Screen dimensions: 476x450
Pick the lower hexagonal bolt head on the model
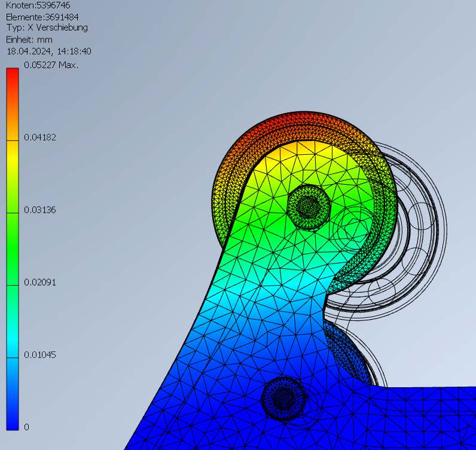[284, 397]
